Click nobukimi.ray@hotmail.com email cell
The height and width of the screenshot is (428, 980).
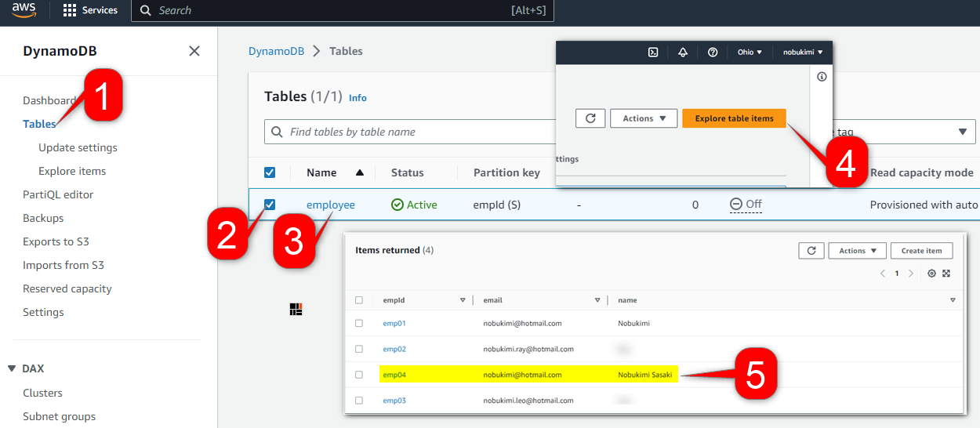(528, 349)
